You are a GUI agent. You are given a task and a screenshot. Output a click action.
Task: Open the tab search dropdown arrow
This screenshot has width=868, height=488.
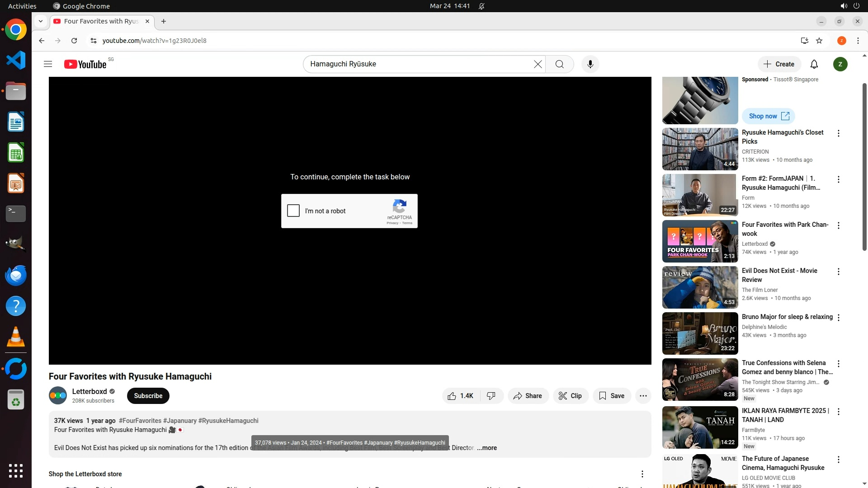tap(41, 21)
